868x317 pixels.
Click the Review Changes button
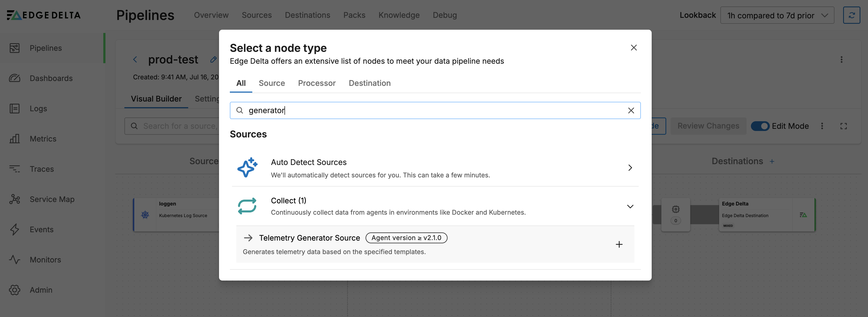tap(708, 126)
